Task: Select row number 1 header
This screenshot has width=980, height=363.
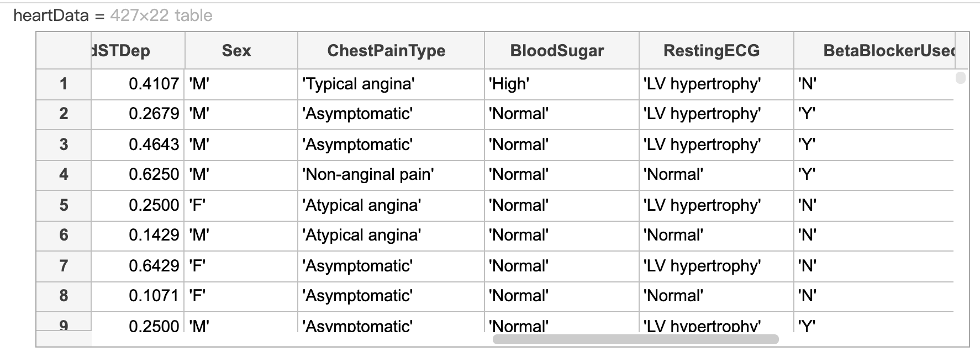Action: (64, 84)
